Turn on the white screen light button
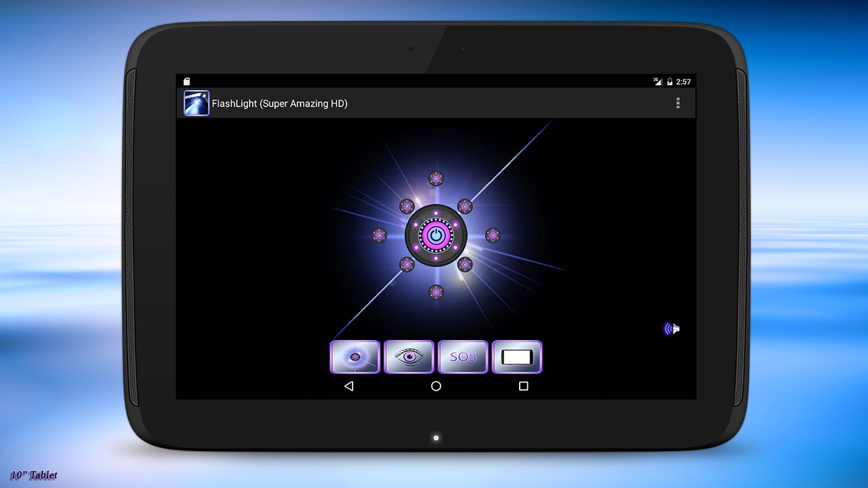The width and height of the screenshot is (868, 488). [x=516, y=357]
